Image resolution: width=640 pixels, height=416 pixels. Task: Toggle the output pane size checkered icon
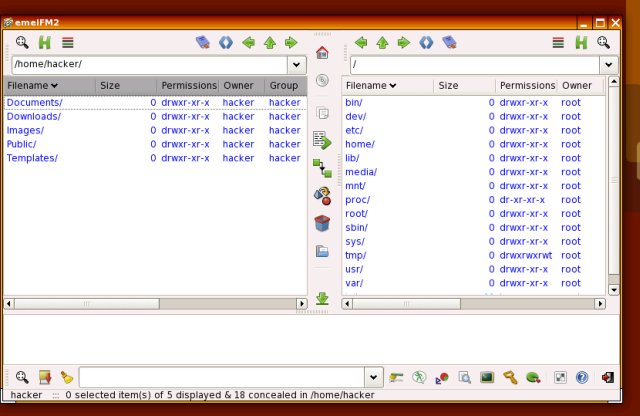pyautogui.click(x=560, y=378)
